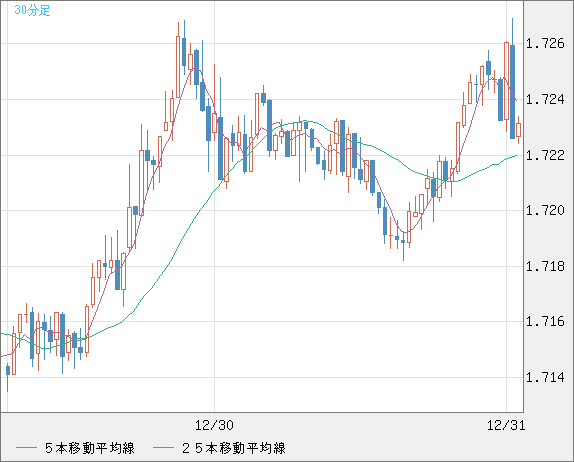Click the 1.724 price axis label

click(545, 99)
